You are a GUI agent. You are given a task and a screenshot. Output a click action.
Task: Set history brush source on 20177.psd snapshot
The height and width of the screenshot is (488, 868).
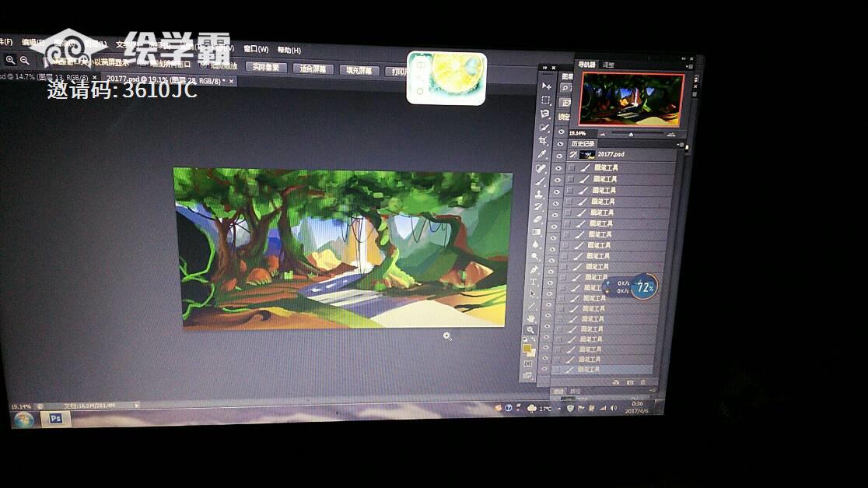(573, 155)
